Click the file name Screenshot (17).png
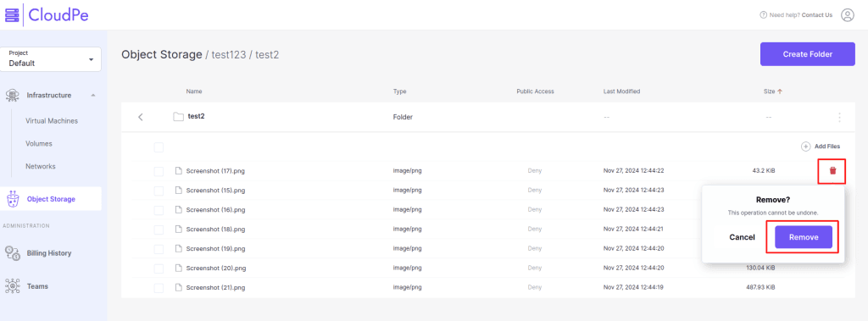The width and height of the screenshot is (868, 321). (215, 171)
